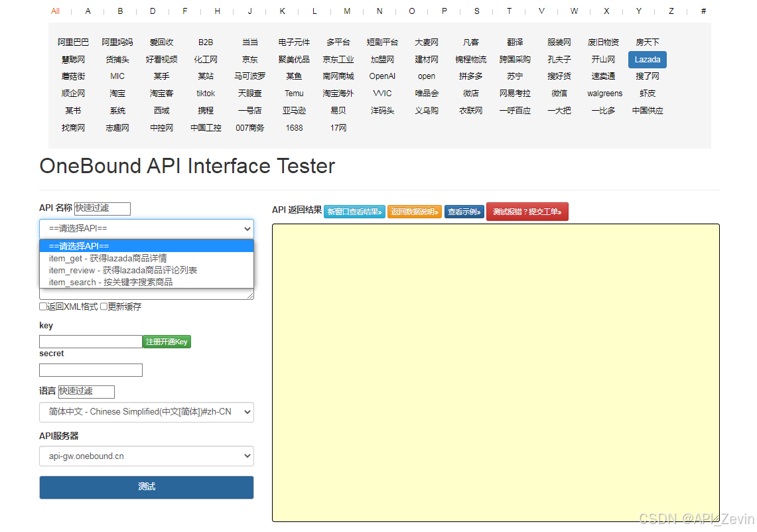
Task: Open the 京东 platform link
Action: pos(250,60)
